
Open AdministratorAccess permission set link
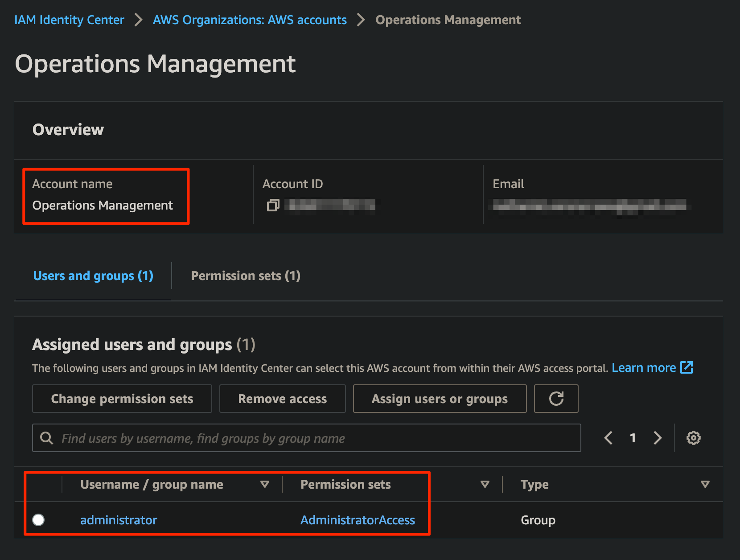(x=358, y=520)
